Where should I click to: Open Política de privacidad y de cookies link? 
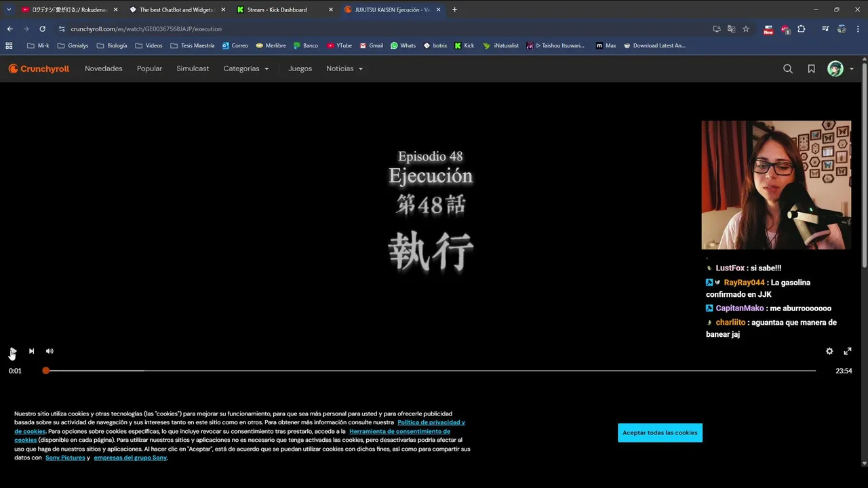point(431,422)
